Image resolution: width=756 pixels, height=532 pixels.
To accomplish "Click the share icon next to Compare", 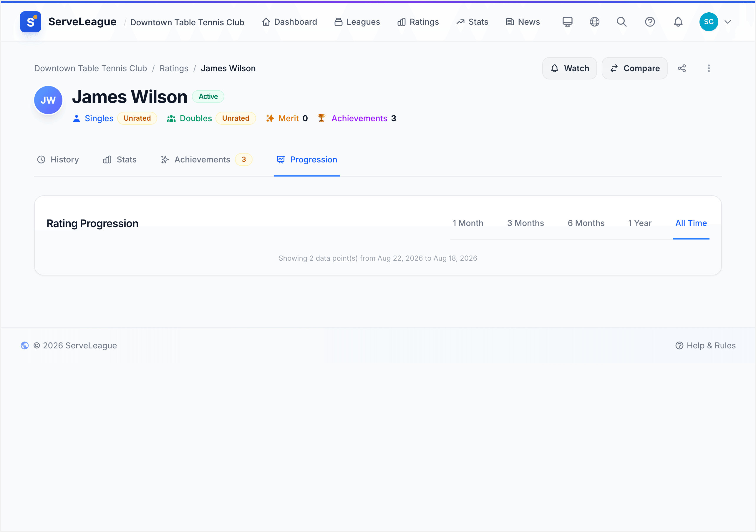I will 682,68.
